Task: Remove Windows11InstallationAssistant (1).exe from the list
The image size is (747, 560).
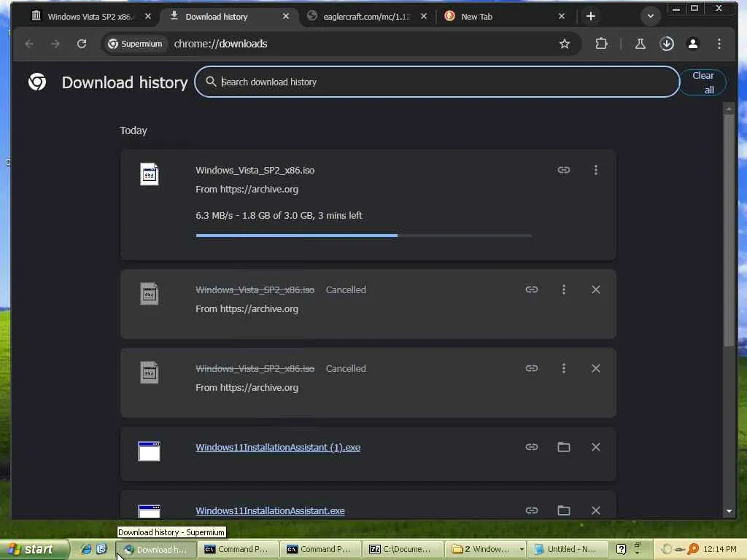Action: (x=595, y=447)
